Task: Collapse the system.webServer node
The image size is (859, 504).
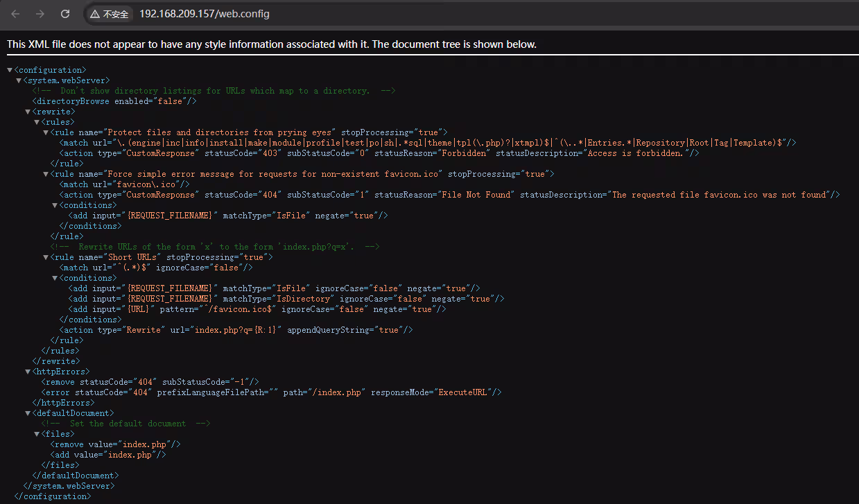Action: pos(19,80)
